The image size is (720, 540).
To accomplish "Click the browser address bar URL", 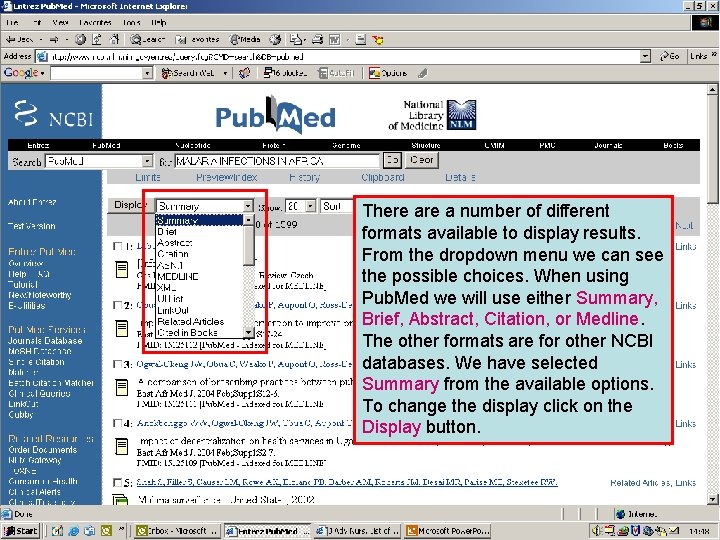I will [x=177, y=57].
